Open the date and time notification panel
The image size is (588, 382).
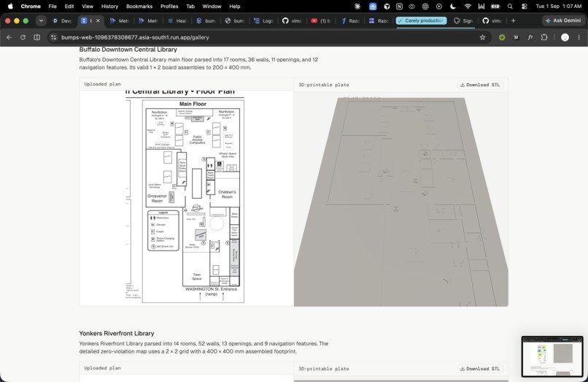(558, 6)
